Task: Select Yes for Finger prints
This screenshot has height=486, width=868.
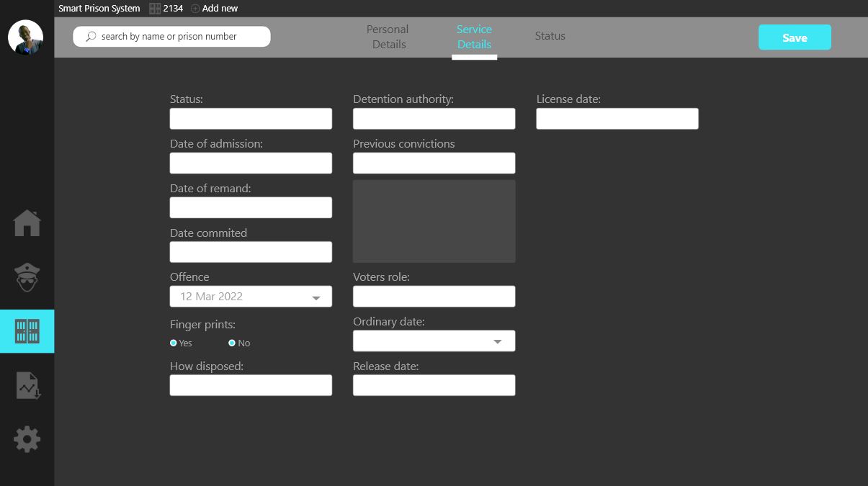Action: coord(174,343)
